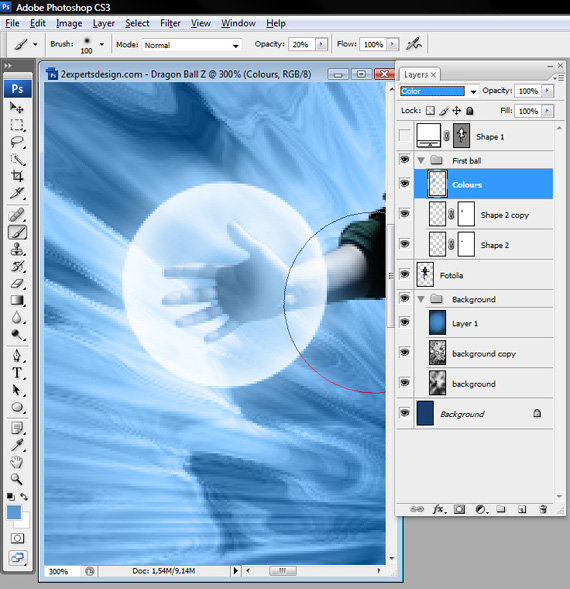570x589 pixels.
Task: Hide the background copy layer
Action: (x=404, y=352)
